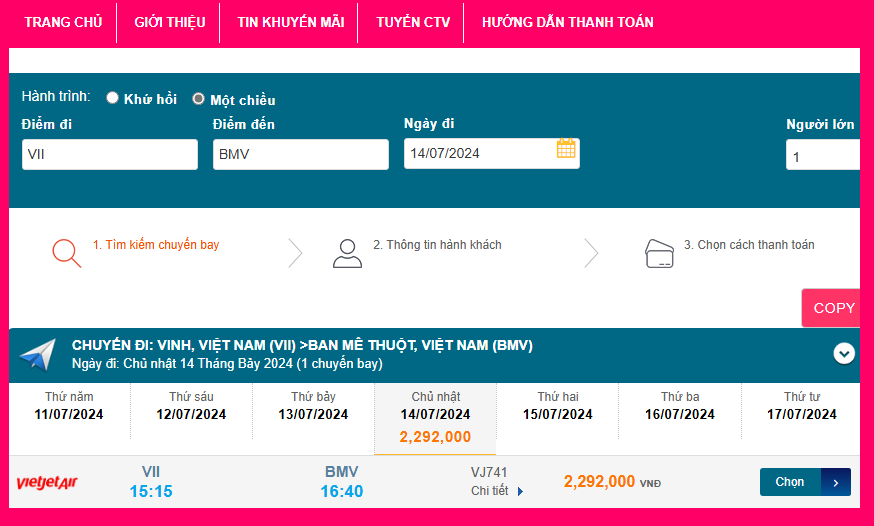This screenshot has width=874, height=526.
Task: Go to Tin khuyến mãi menu
Action: (x=290, y=22)
